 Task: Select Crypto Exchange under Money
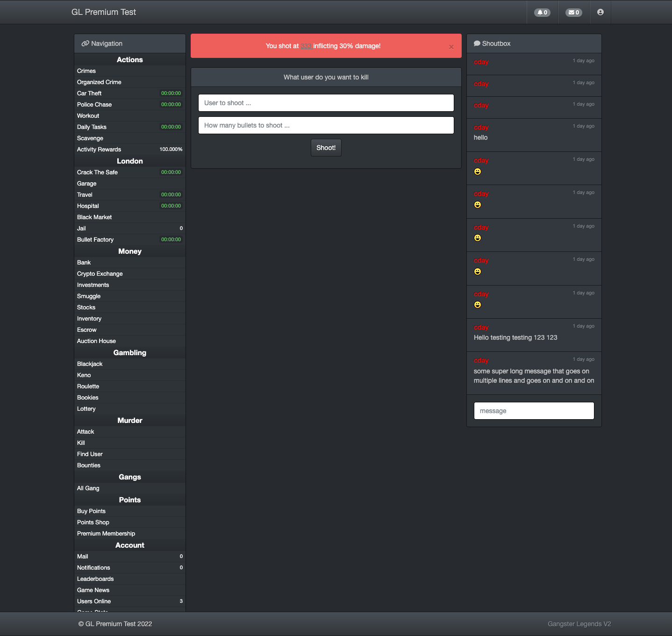point(100,274)
